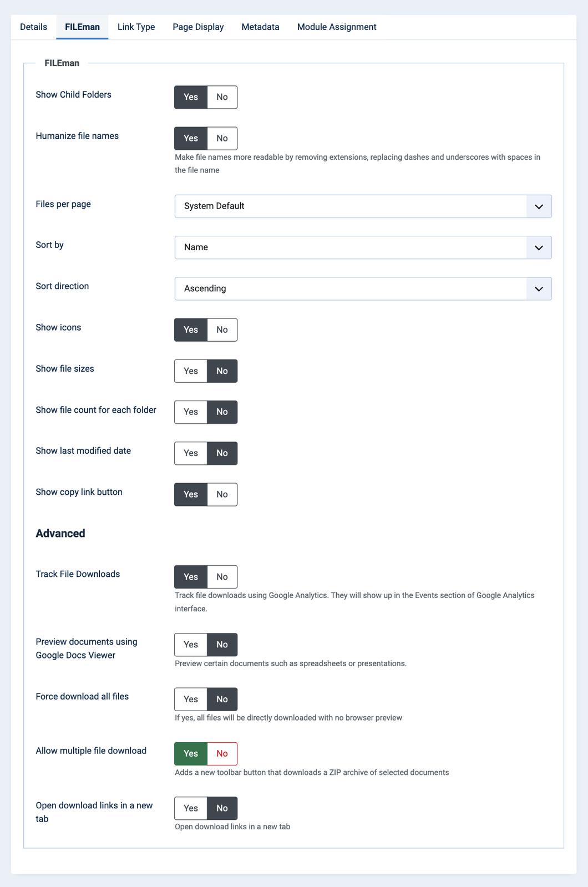588x887 pixels.
Task: Set Show Child Folders to No
Action: pyautogui.click(x=222, y=97)
